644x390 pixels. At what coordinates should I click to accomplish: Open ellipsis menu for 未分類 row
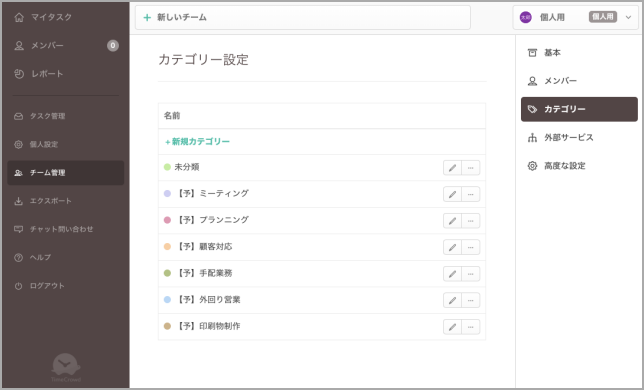point(471,167)
